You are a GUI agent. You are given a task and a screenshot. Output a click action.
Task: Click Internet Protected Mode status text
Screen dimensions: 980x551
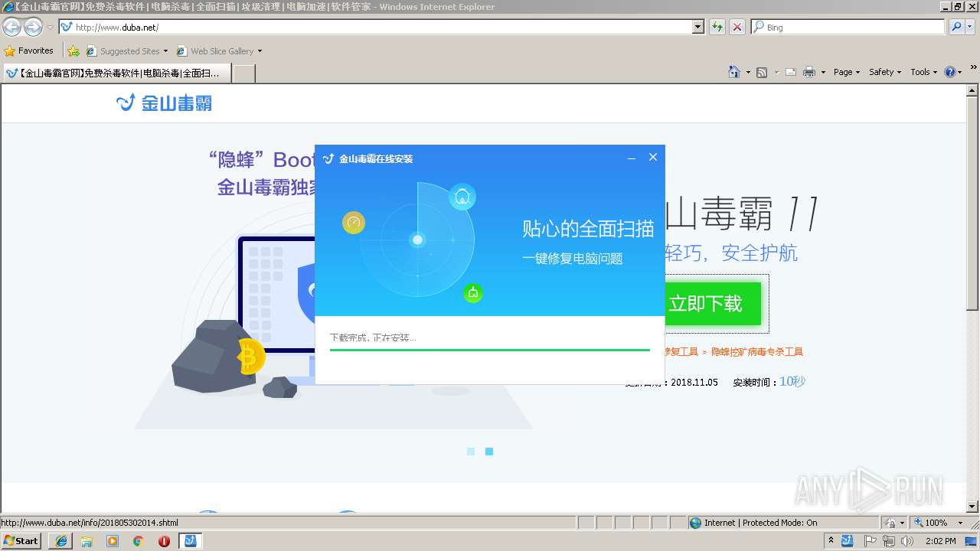761,523
